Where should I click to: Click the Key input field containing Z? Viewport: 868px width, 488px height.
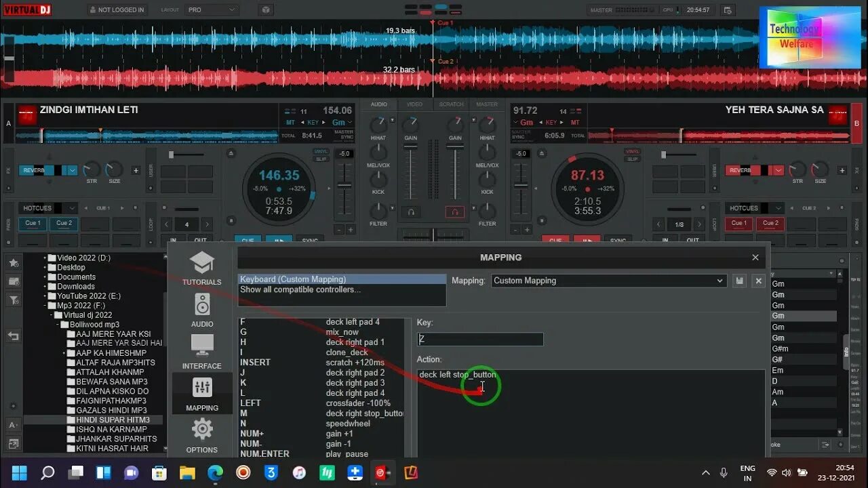[x=480, y=339]
